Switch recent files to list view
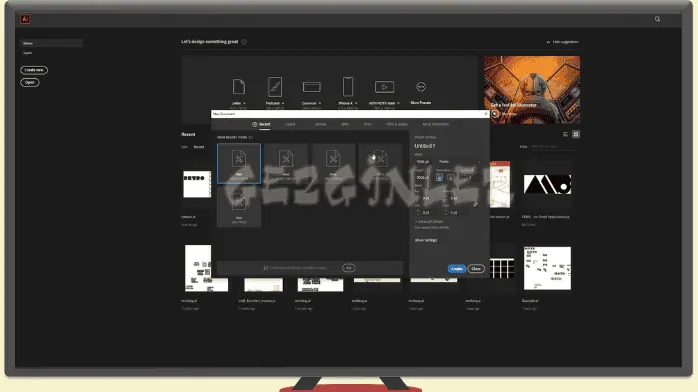The width and height of the screenshot is (698, 392). (565, 134)
